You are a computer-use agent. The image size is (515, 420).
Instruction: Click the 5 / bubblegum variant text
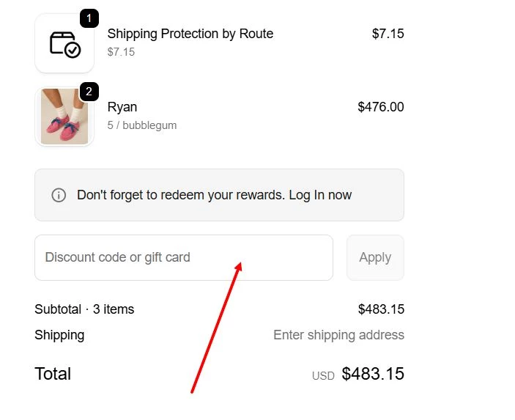click(x=142, y=125)
